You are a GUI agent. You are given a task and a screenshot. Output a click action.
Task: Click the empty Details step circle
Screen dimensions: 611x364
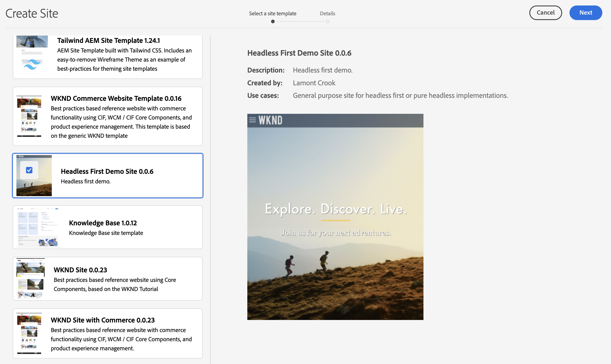[x=327, y=21]
